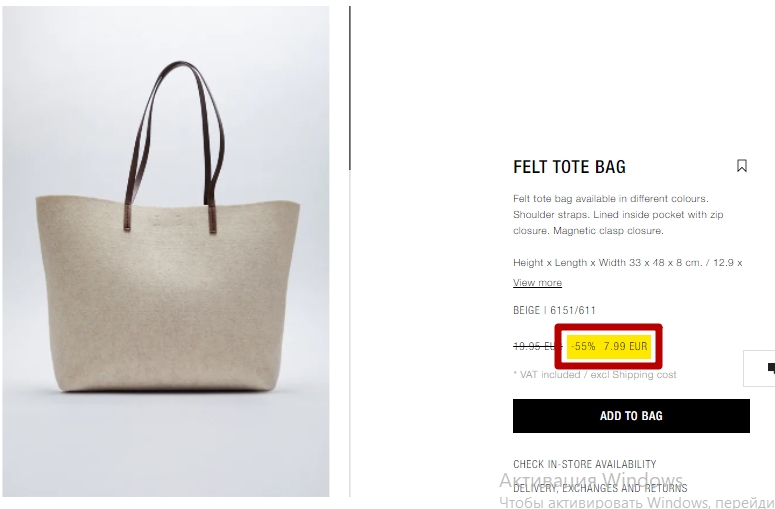
Task: Click the 7.99 EUR sale price
Action: pyautogui.click(x=625, y=346)
